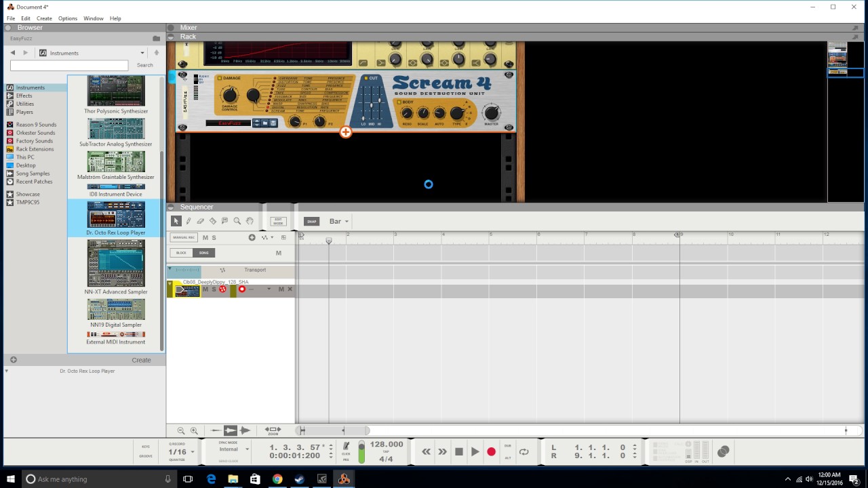Switch to Song view
Screen dimensions: 868x488
point(203,253)
